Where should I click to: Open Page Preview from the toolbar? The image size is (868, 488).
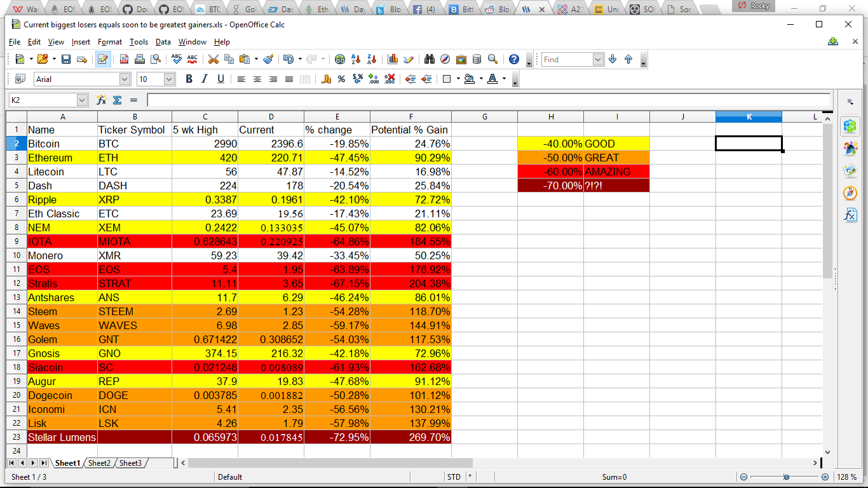pos(156,59)
